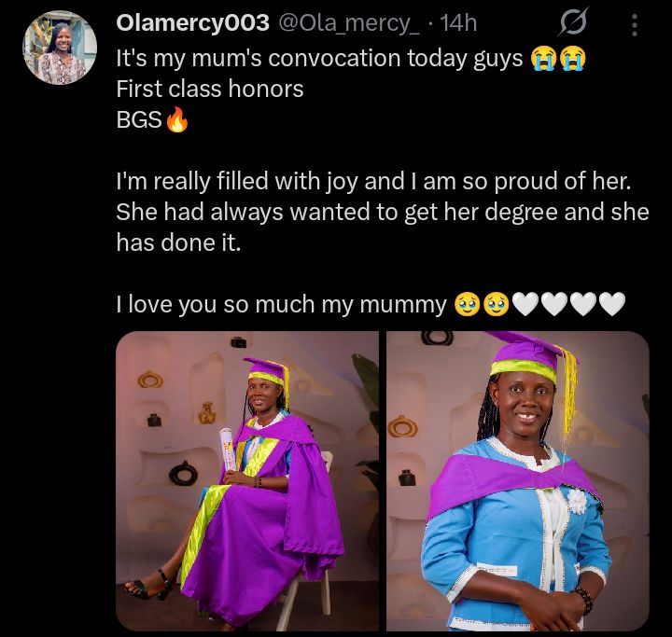The image size is (672, 637).
Task: Click 'I love you so much my mummy' text
Action: click(281, 304)
